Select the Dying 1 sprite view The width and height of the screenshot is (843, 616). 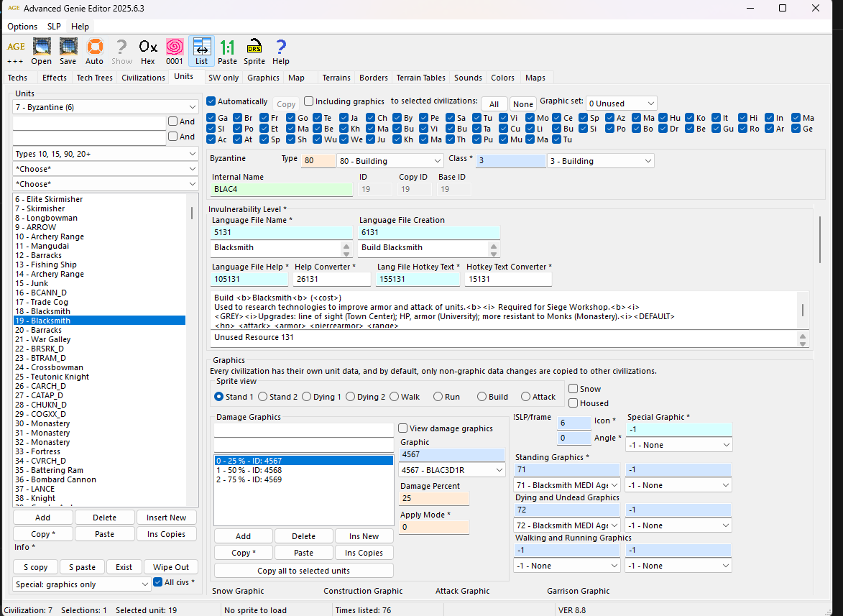307,397
